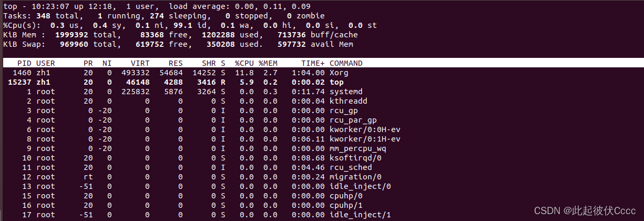Select kworker/0:0H-ev command text
644x221 pixels.
pyautogui.click(x=365, y=129)
